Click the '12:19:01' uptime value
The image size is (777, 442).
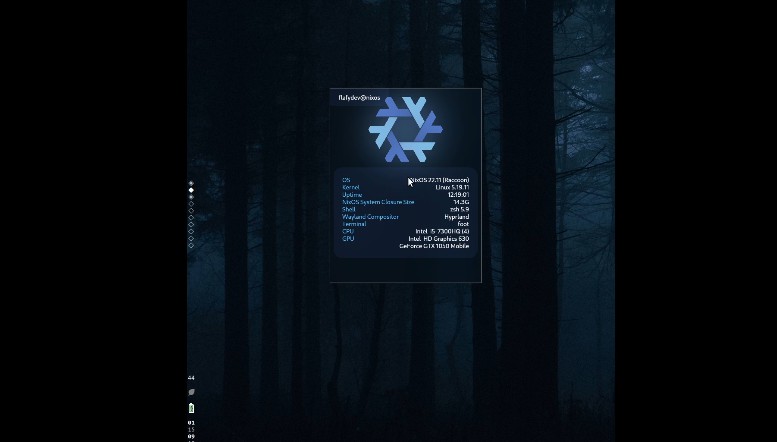click(x=458, y=195)
